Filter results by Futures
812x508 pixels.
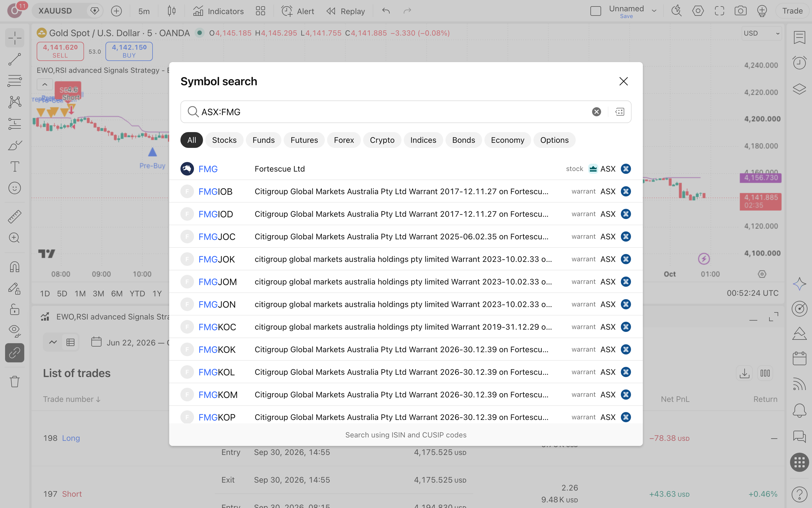click(x=304, y=140)
